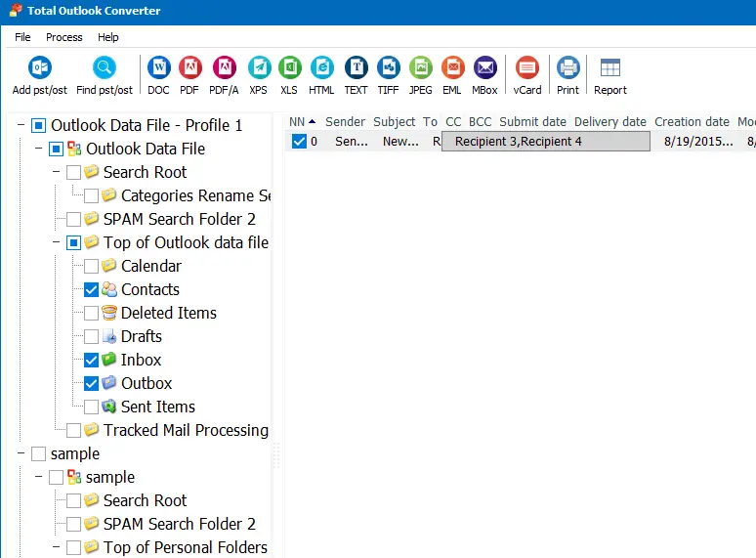Uncheck the Inbox folder checkbox
Viewport: 756px width, 558px height.
pyautogui.click(x=91, y=360)
